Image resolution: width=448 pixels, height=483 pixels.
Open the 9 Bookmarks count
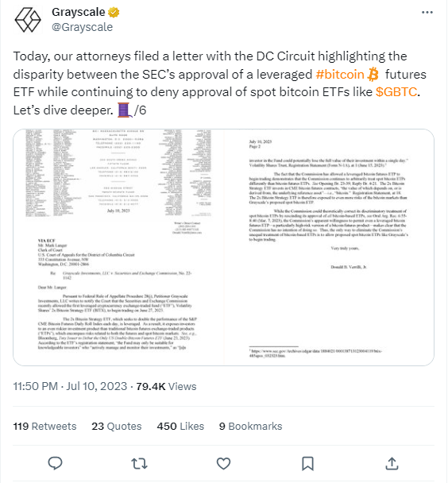(x=250, y=426)
